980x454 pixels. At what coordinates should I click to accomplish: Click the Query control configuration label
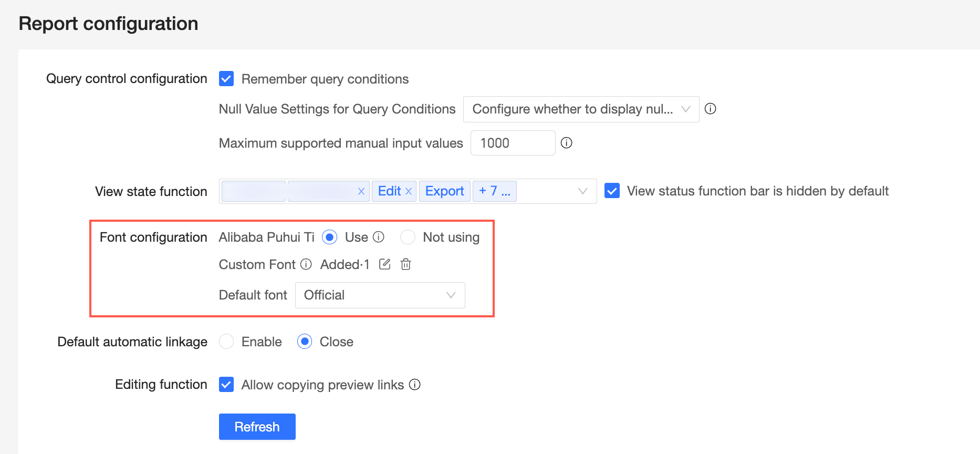point(127,79)
